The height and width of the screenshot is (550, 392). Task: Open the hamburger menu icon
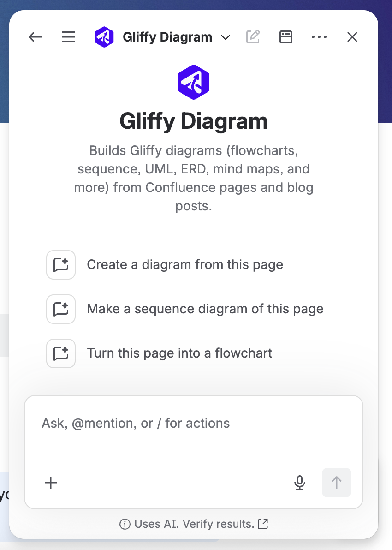[68, 37]
